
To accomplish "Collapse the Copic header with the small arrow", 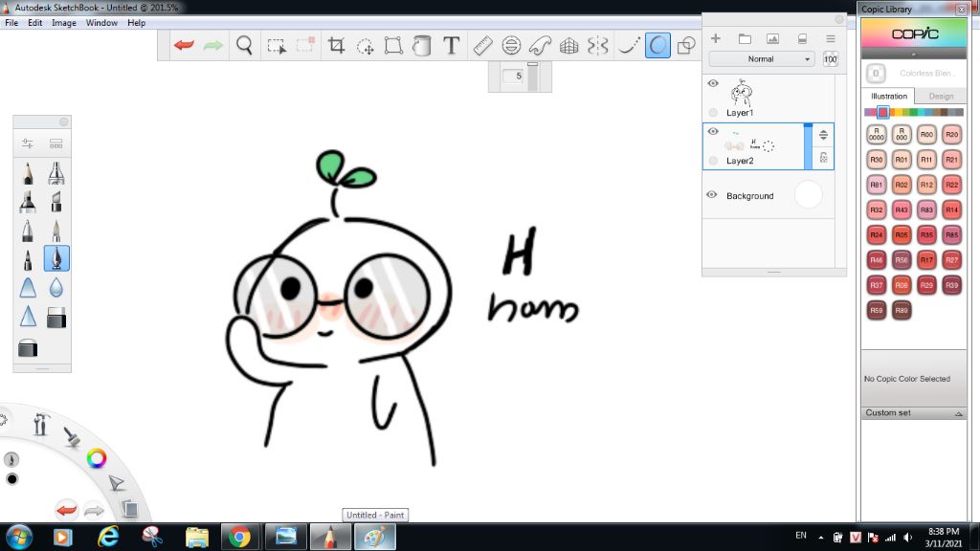I will tap(914, 55).
